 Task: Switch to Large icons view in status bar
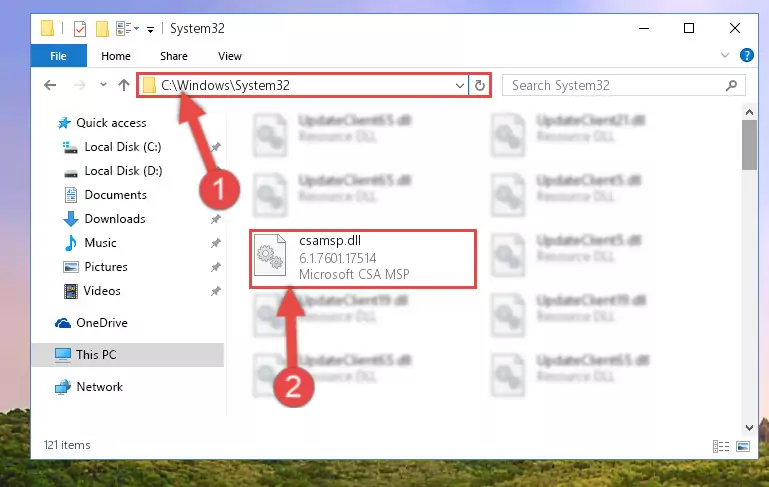point(743,446)
